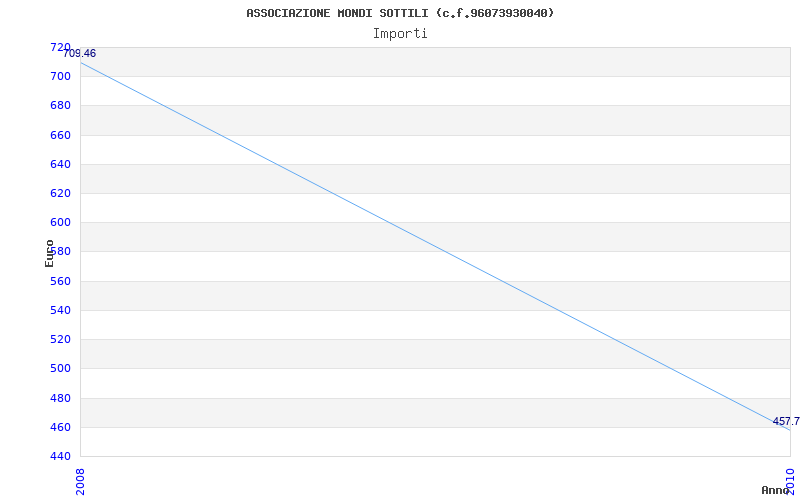Click the 540 y-axis tick label

(x=60, y=310)
